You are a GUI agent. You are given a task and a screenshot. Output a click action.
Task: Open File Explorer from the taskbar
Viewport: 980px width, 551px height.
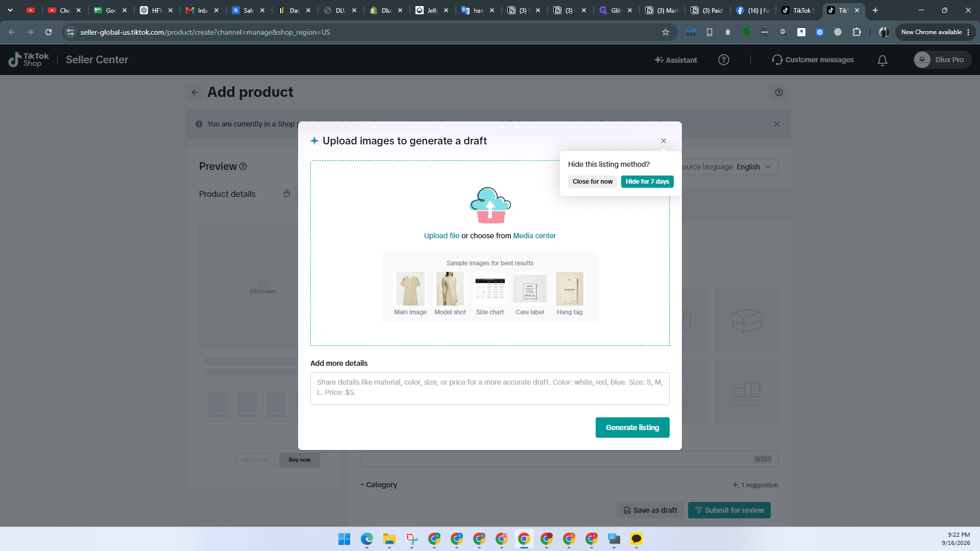389,539
